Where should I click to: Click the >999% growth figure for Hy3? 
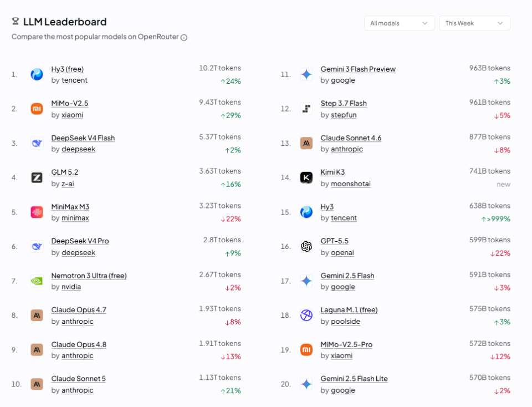(495, 219)
